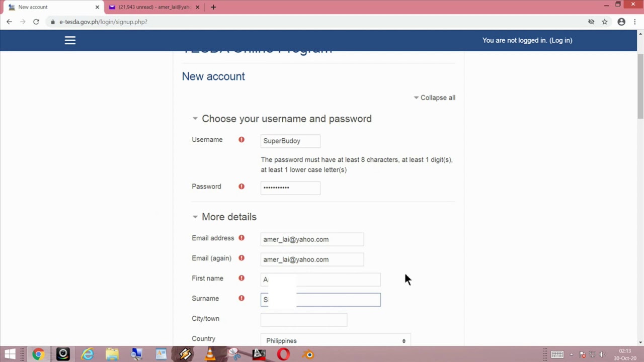The width and height of the screenshot is (644, 362).
Task: Open a new browser tab
Action: click(x=213, y=7)
